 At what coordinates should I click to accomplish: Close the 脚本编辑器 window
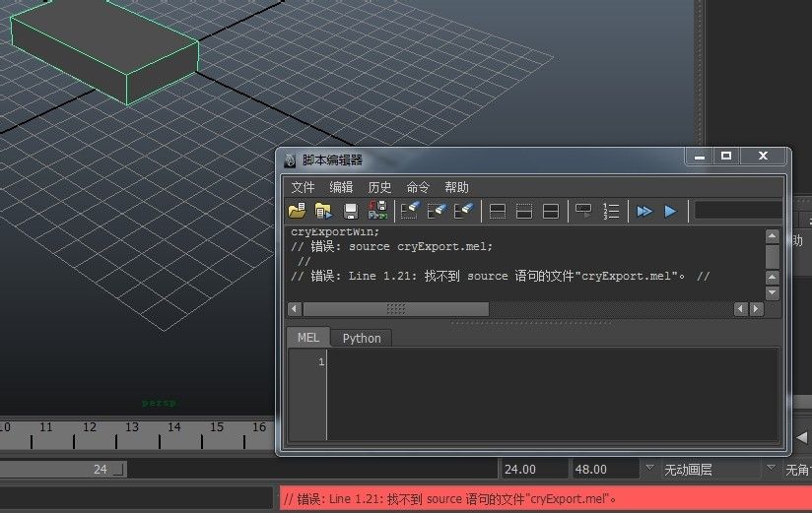[x=763, y=156]
